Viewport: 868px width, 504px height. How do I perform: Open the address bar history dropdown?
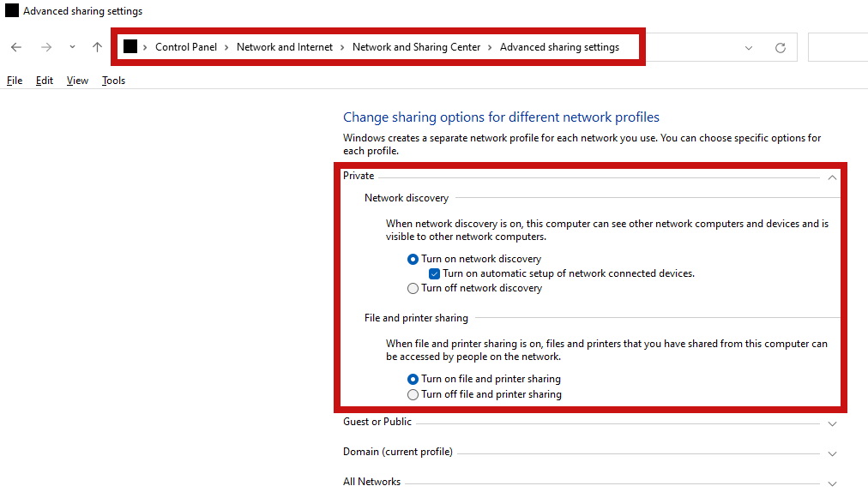tap(749, 48)
